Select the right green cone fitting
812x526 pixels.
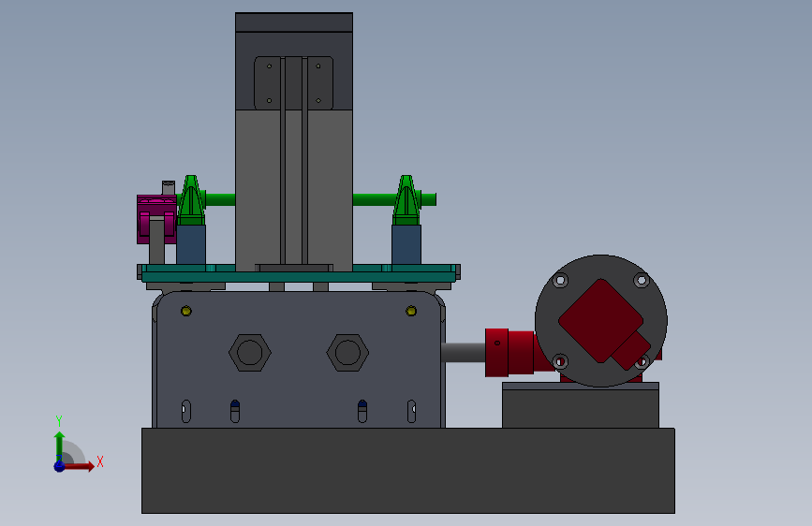click(x=406, y=200)
